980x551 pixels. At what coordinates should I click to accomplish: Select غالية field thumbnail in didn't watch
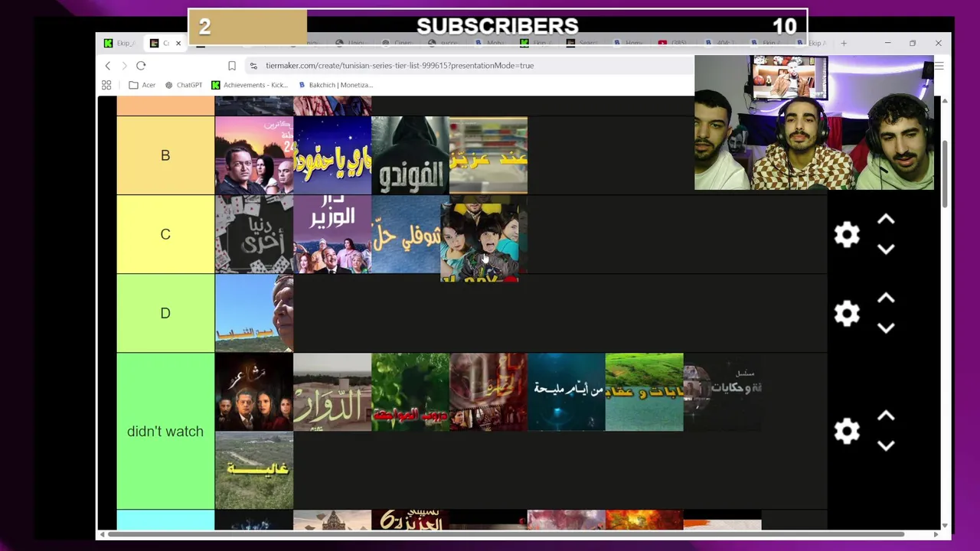click(x=254, y=470)
